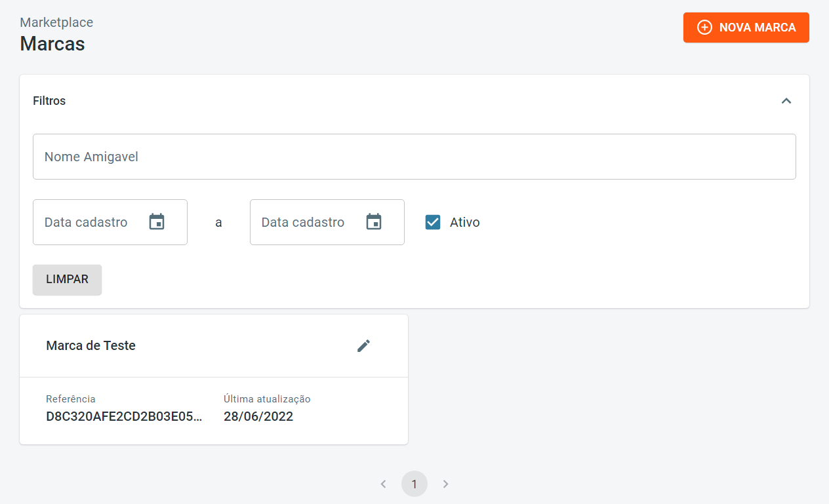
Task: Edit Marca de Teste with the pencil icon
Action: click(x=363, y=346)
